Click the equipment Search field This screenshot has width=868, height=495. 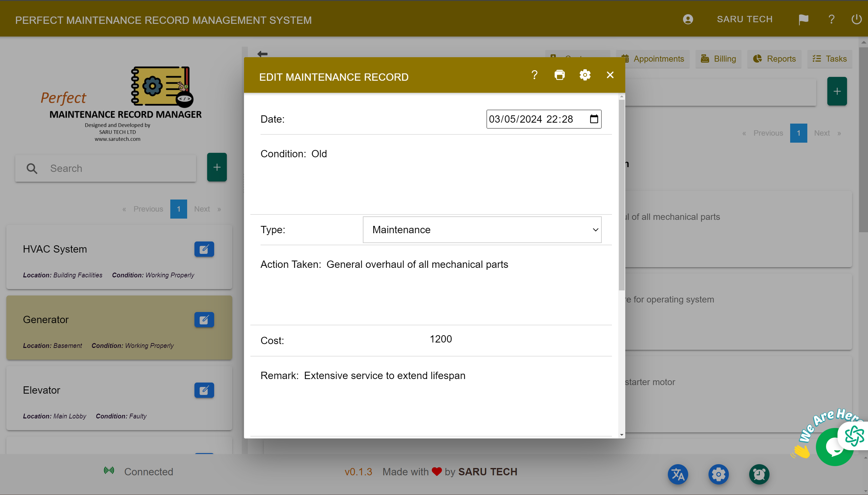click(106, 168)
